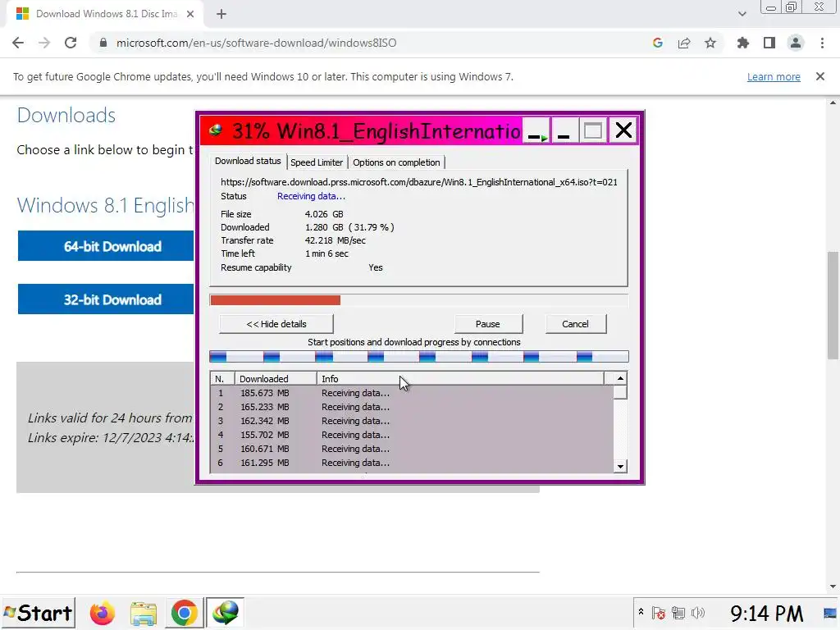Click the Hide details button
This screenshot has height=630, width=840.
276,323
